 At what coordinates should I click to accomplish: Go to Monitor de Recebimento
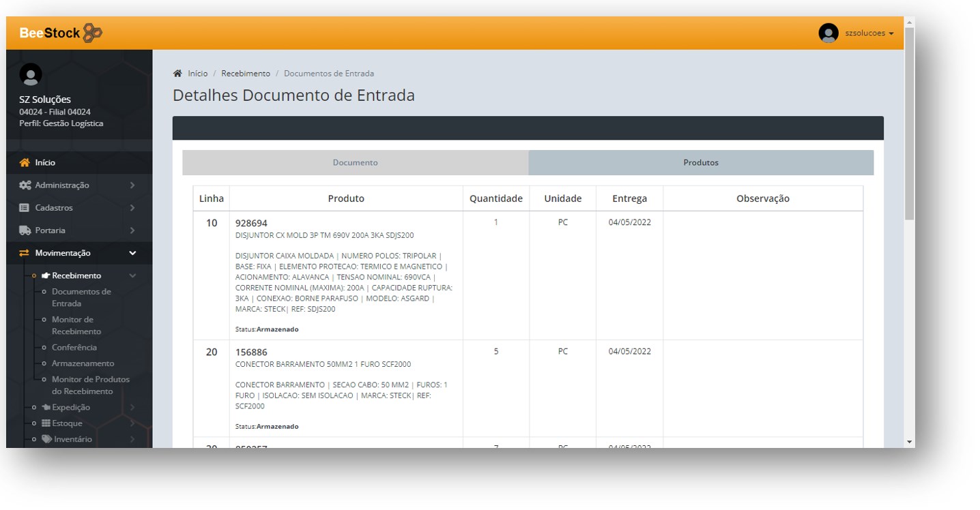point(76,325)
